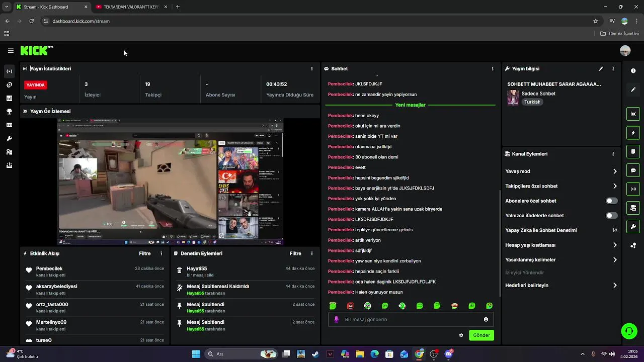This screenshot has height=362, width=644.
Task: Bookmark this page with star icon
Action: (596, 21)
